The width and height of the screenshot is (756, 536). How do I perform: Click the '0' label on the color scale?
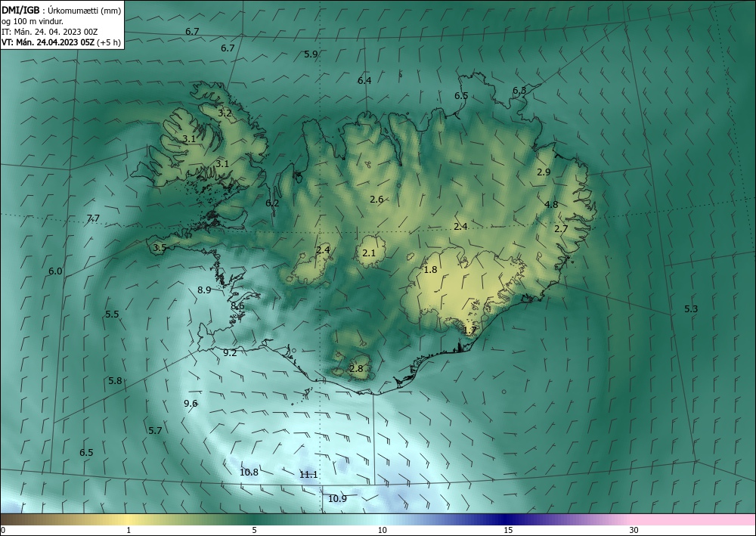tap(3, 530)
